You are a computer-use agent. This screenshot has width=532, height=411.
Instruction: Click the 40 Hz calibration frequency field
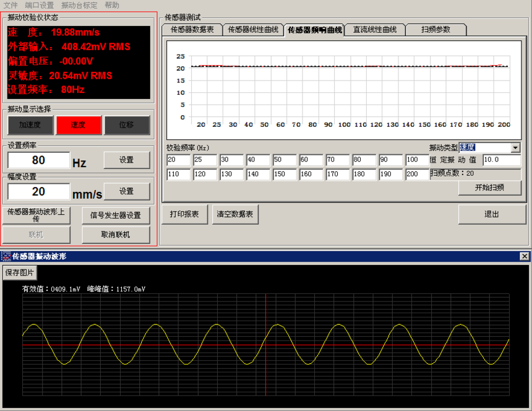click(258, 160)
